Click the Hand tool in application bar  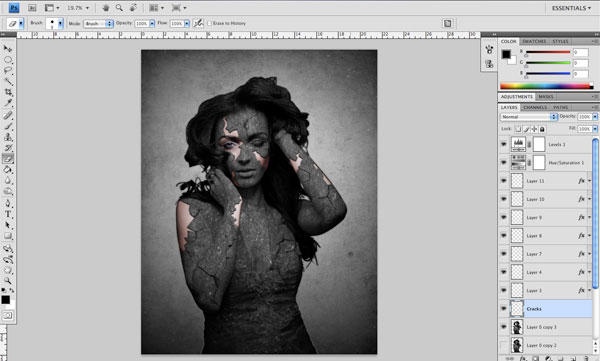106,8
